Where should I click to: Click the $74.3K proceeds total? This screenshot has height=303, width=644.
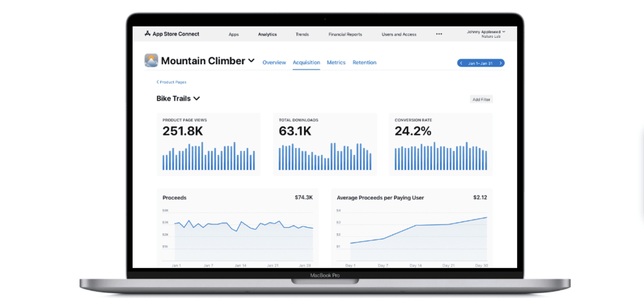[304, 197]
